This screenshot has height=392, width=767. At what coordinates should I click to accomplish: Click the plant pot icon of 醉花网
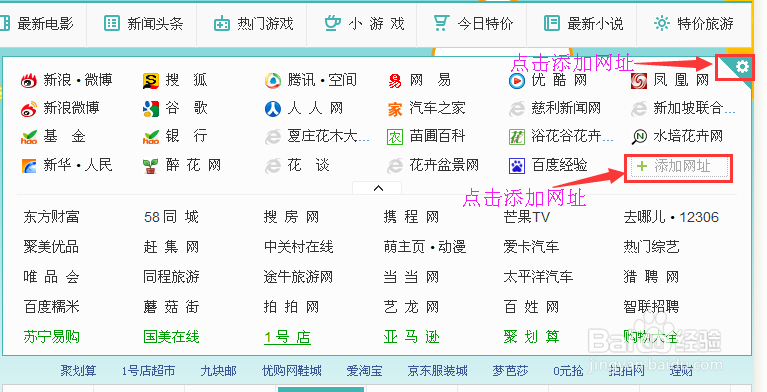(151, 166)
